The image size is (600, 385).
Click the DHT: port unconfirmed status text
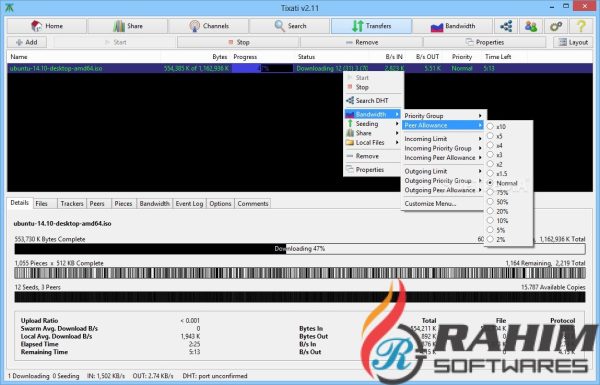[x=215, y=376]
